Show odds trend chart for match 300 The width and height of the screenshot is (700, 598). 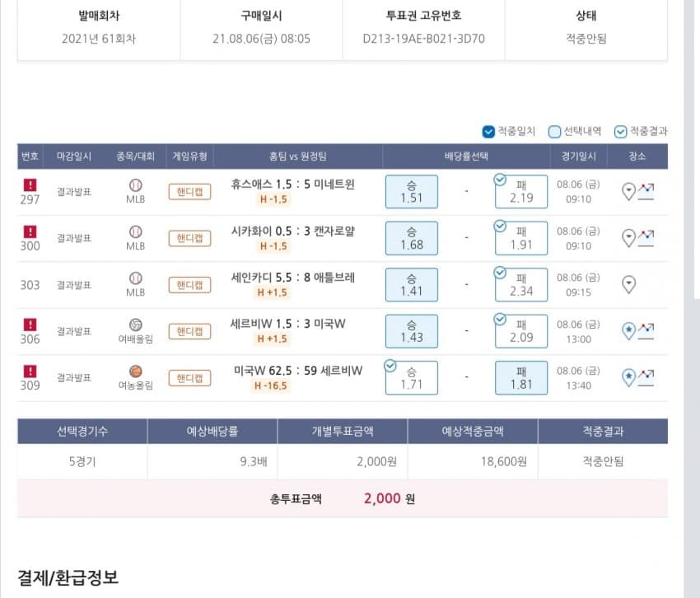coord(646,239)
